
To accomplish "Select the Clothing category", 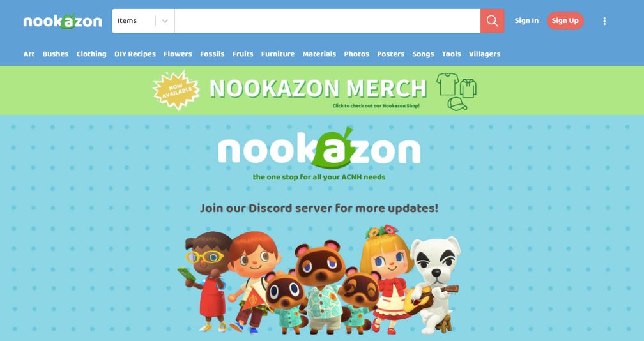I will click(x=91, y=54).
